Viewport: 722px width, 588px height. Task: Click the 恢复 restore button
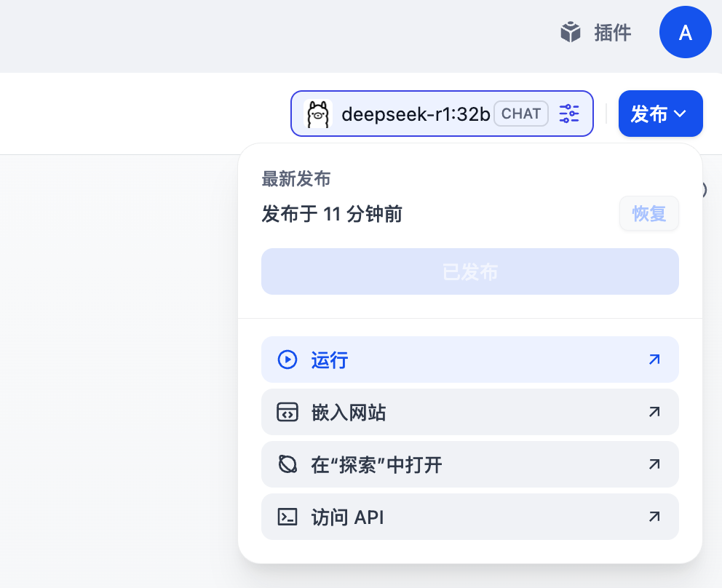tap(648, 214)
